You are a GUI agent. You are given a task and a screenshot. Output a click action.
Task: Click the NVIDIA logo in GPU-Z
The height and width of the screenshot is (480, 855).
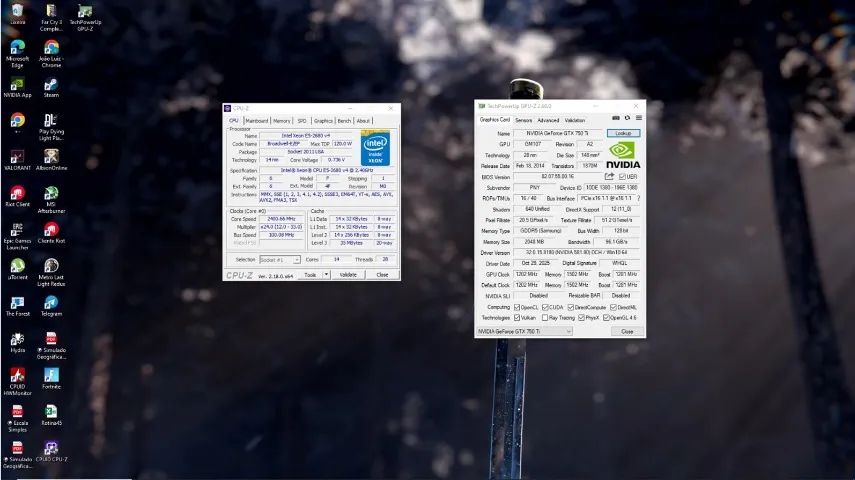[623, 155]
